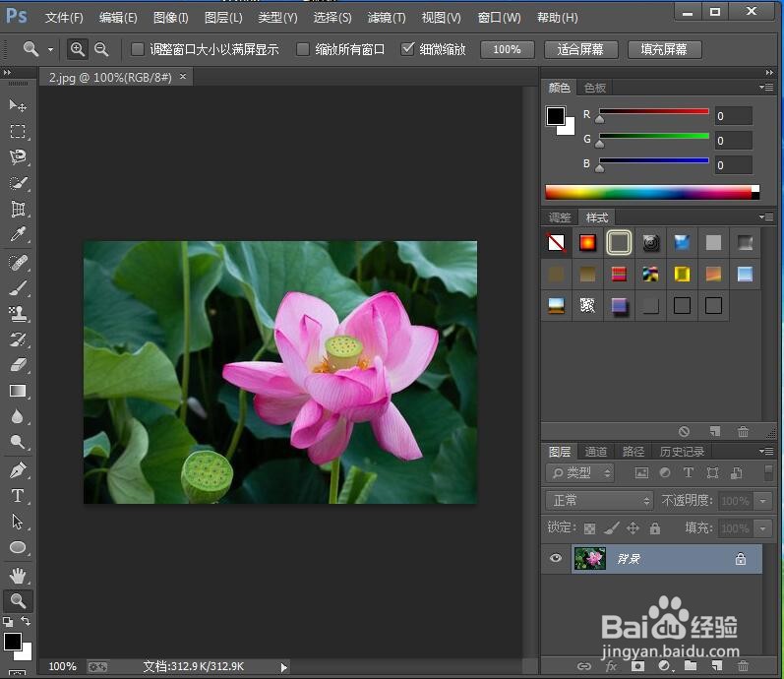Click the red R slider track

tap(654, 111)
